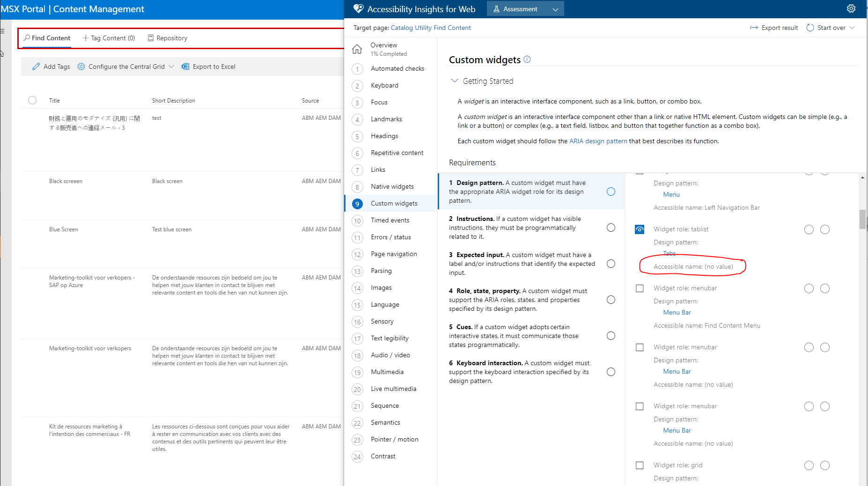The width and height of the screenshot is (868, 486).
Task: Open the Text legibility test
Action: click(x=390, y=338)
